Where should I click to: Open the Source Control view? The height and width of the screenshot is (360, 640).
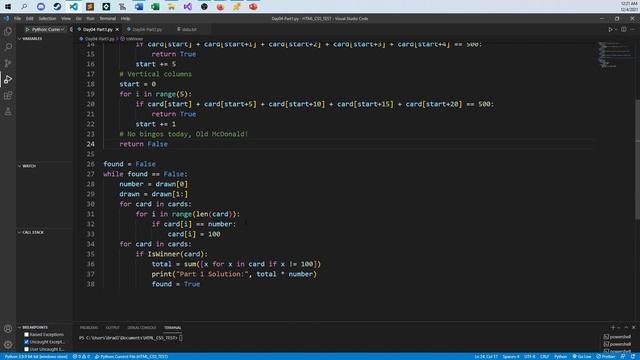(x=8, y=63)
